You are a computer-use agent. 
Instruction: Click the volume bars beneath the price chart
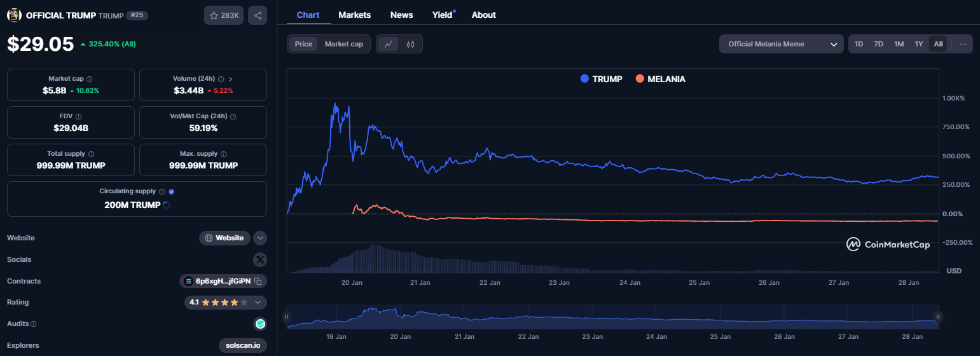[x=613, y=259]
